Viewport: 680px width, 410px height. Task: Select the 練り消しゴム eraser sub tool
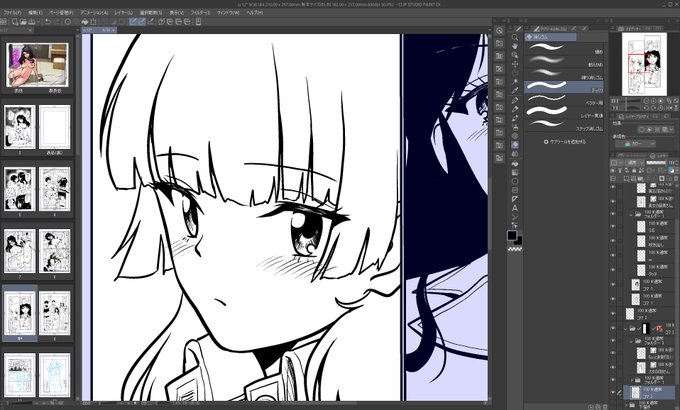point(564,74)
